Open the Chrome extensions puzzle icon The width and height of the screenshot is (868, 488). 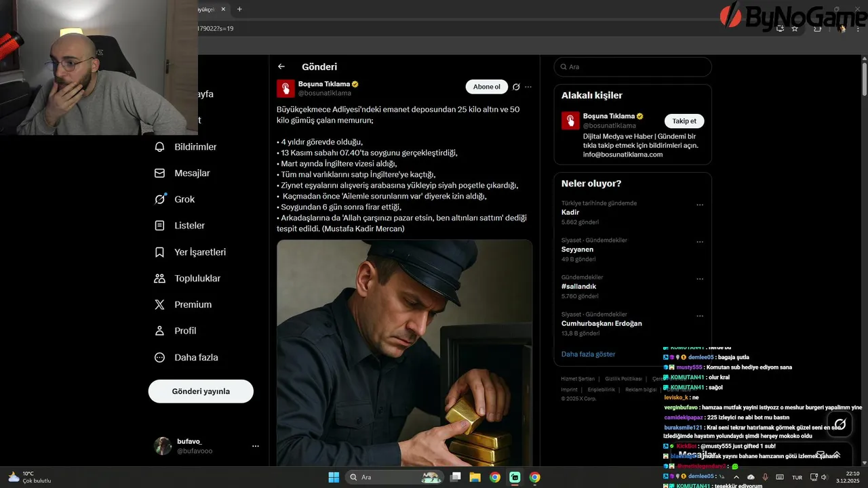coord(817,28)
